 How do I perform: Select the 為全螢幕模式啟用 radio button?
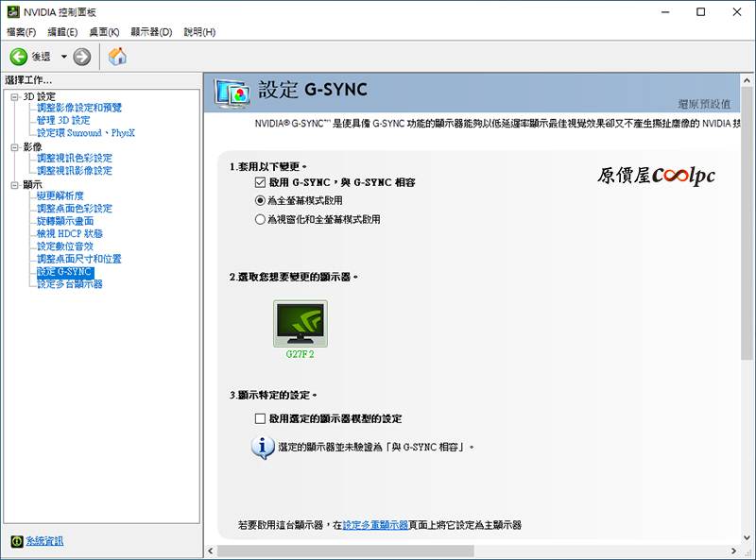[260, 200]
